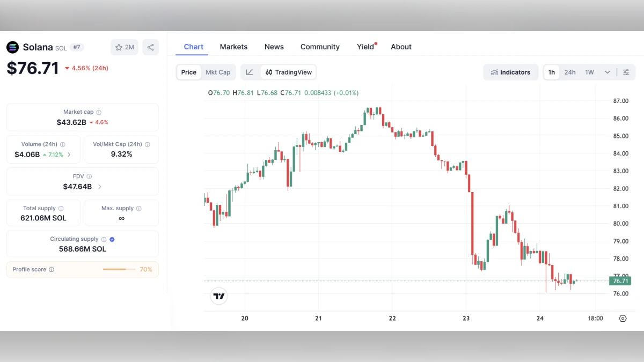Open chart display settings via sliders icon
Viewport: 644px width, 362px height.
pos(626,72)
